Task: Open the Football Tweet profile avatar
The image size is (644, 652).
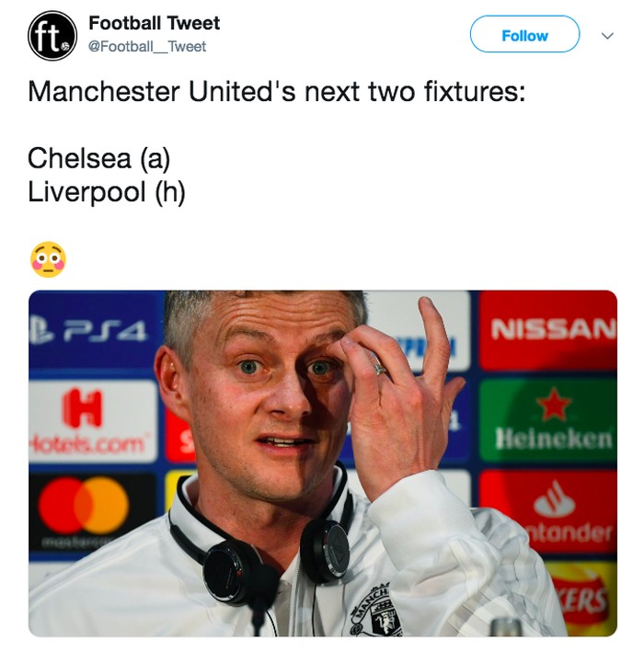Action: point(52,36)
